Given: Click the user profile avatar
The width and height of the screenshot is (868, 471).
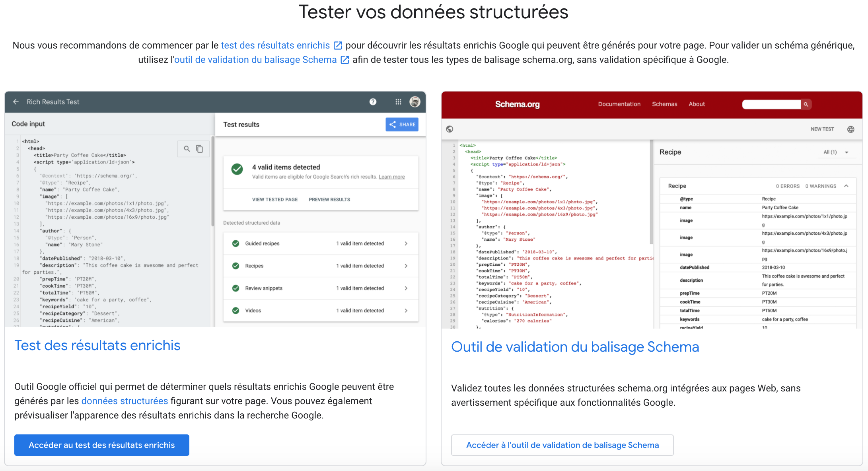Looking at the screenshot, I should point(415,102).
